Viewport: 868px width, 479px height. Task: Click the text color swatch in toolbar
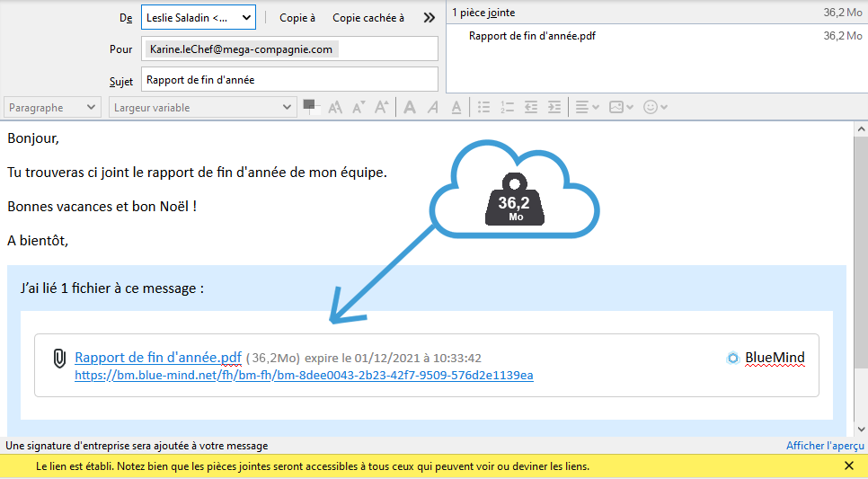[x=311, y=107]
